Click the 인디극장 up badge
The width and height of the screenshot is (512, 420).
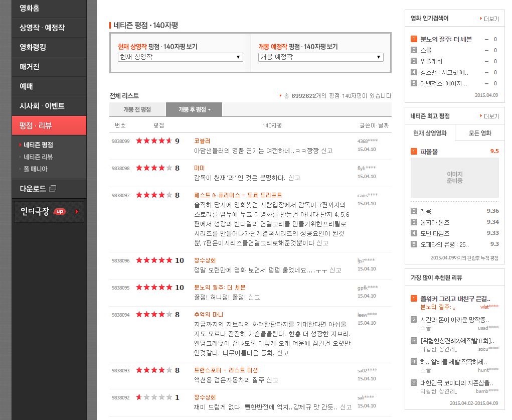click(60, 211)
